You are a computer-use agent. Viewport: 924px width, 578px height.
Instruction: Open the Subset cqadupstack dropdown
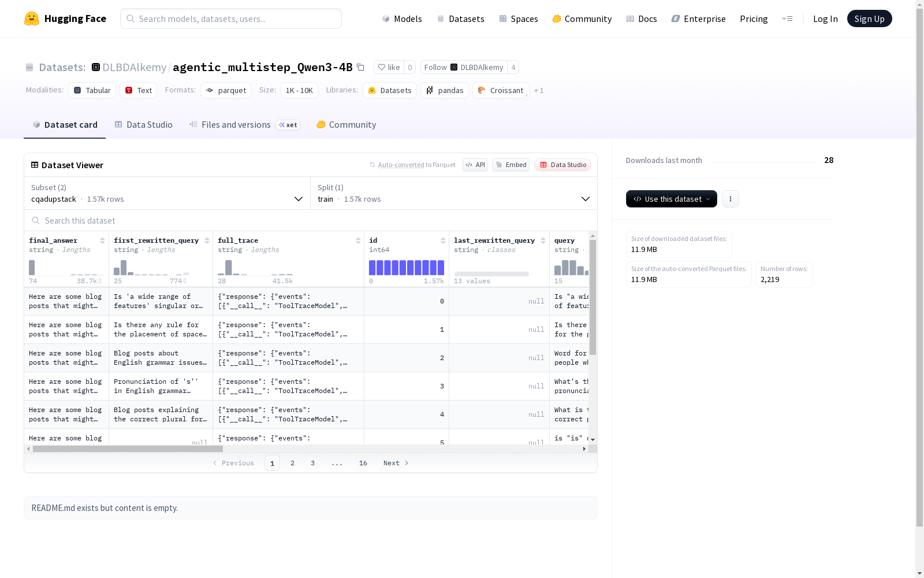pos(167,193)
